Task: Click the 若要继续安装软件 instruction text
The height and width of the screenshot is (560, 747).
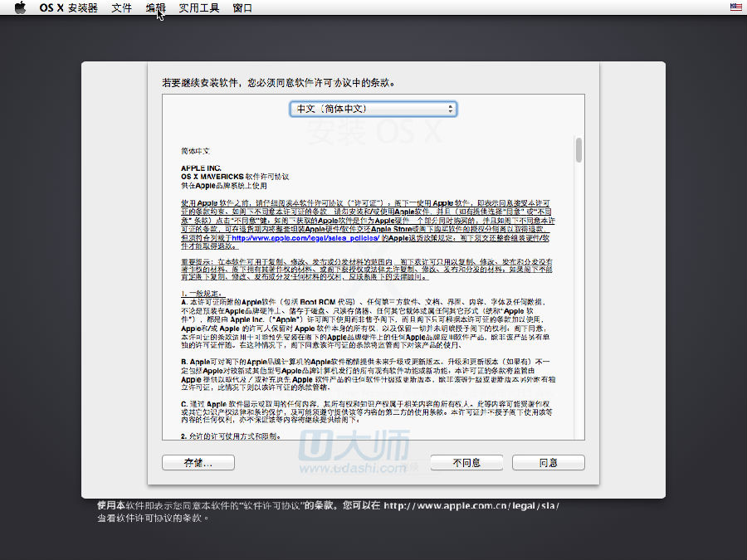Action: [278, 83]
